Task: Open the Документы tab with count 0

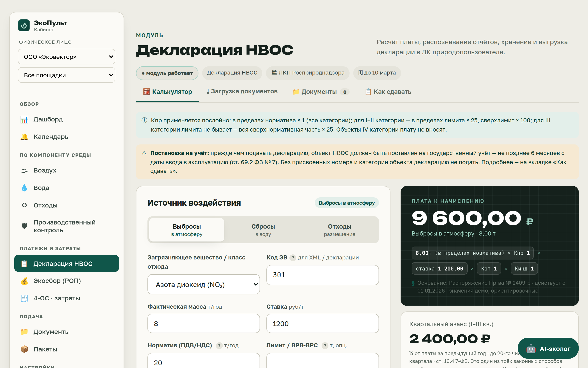Action: click(x=321, y=92)
